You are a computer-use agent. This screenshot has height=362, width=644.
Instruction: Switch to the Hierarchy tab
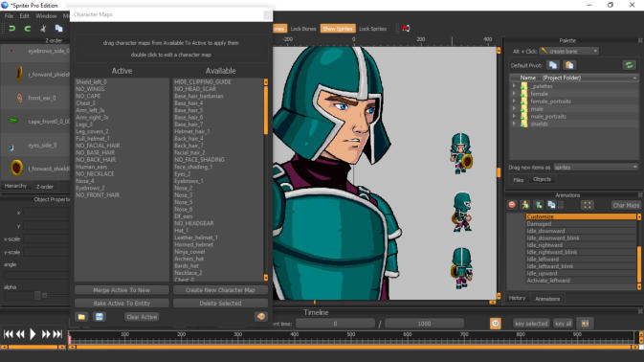coord(15,186)
